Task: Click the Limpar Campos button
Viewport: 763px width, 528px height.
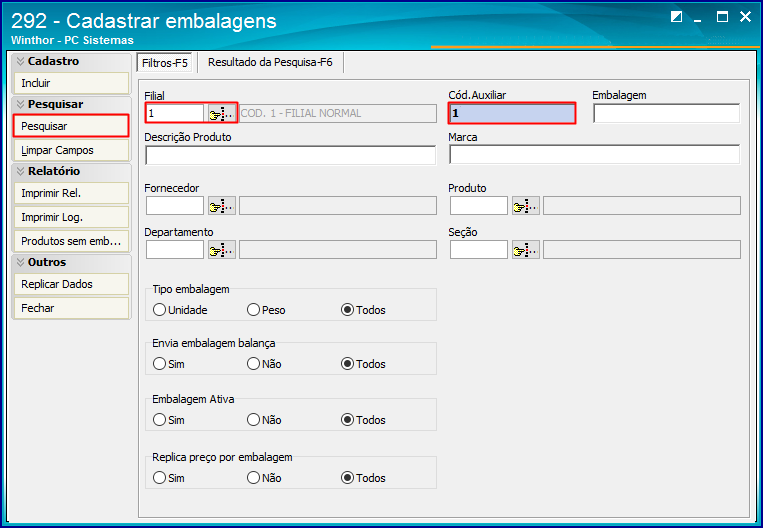Action: pos(72,150)
